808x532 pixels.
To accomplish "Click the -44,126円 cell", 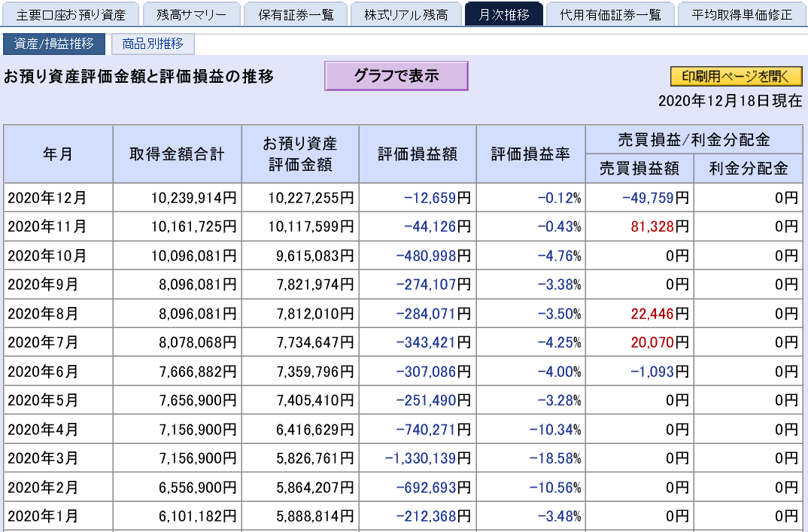I will point(418,226).
